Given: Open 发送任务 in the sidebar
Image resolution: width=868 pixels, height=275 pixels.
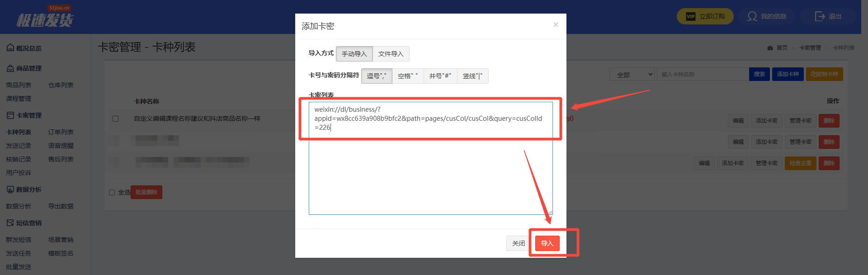Looking at the screenshot, I should (19, 253).
